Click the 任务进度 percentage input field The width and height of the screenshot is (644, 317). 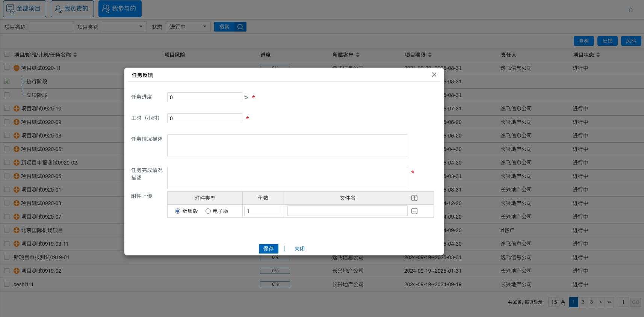click(x=204, y=97)
